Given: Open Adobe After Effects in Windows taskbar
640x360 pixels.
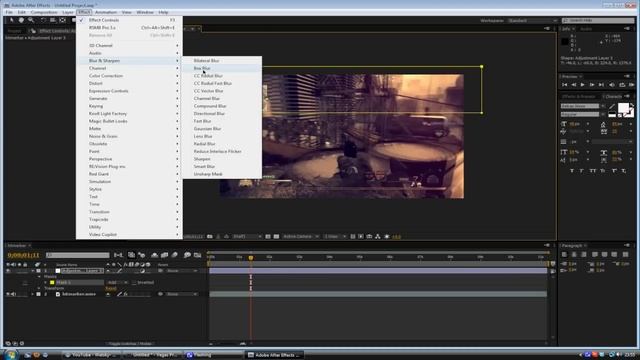Looking at the screenshot, I should pos(275,355).
